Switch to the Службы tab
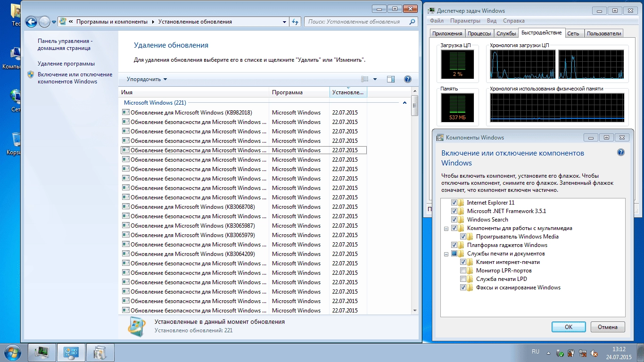Screen dimensions: 644x362 [x=506, y=33]
